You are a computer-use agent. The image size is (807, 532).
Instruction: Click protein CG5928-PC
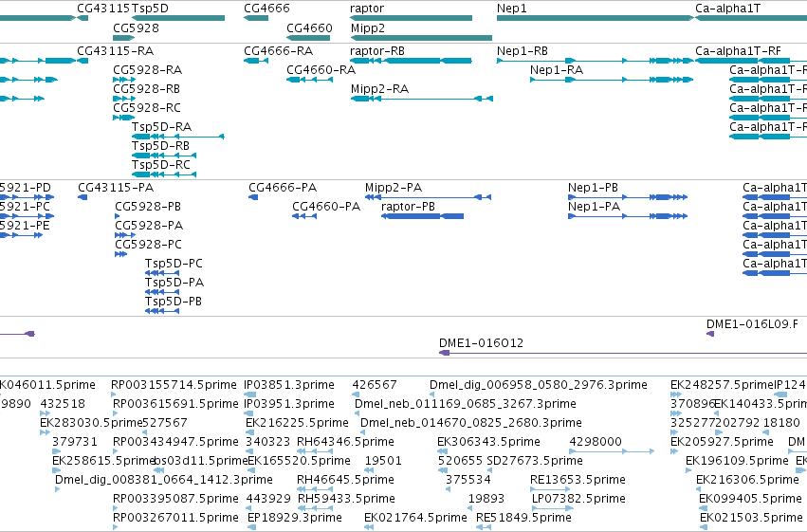[x=121, y=254]
